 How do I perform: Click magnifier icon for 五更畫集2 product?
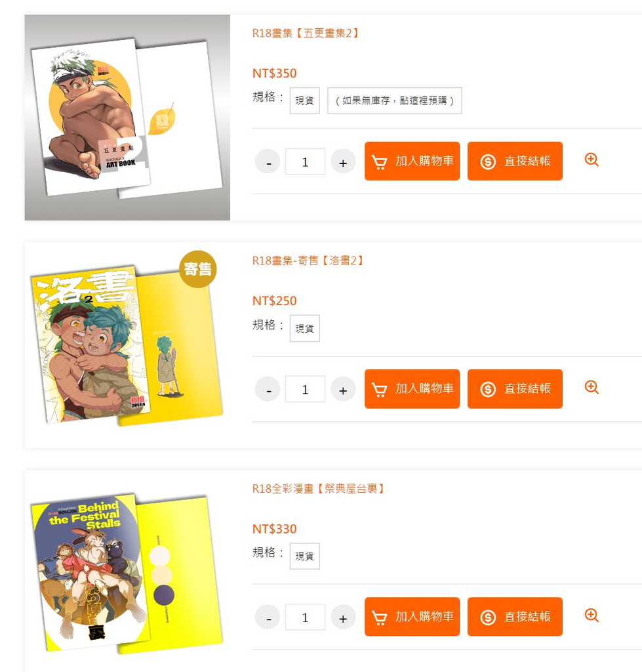(592, 160)
